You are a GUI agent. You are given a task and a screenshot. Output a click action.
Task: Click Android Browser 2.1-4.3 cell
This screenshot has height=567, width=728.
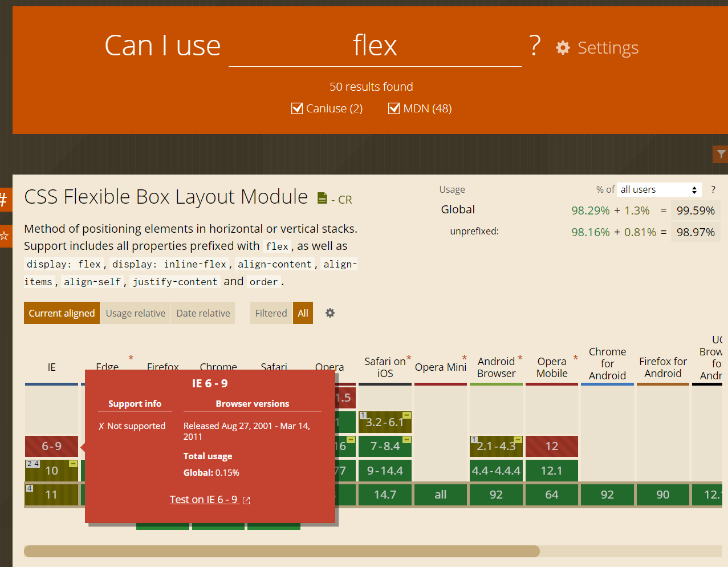496,446
